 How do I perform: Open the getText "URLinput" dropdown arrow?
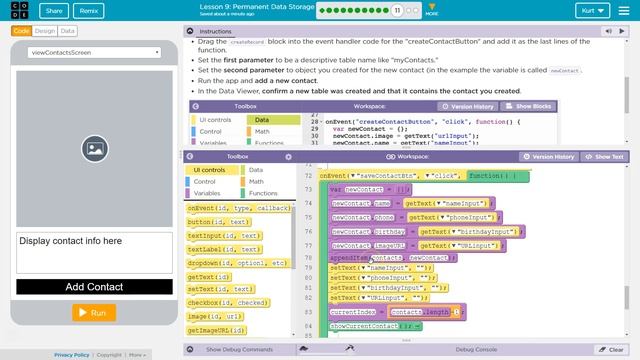(453, 246)
